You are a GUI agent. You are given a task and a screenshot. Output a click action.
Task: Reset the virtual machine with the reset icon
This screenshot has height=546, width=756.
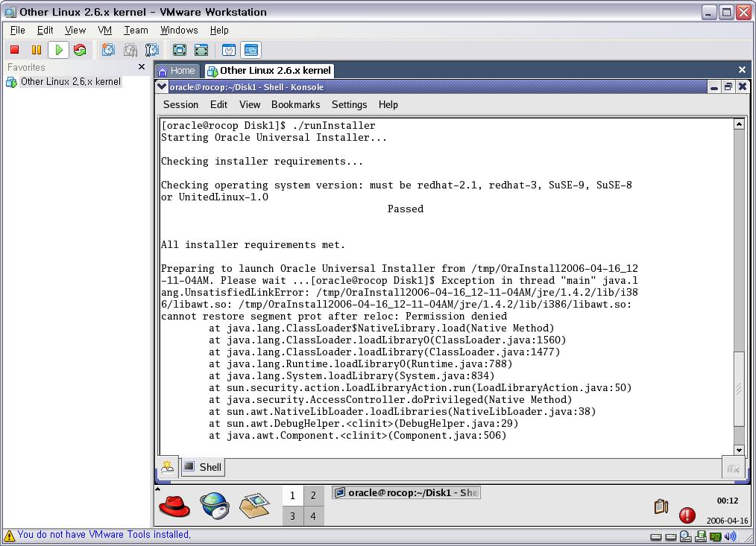(80, 50)
